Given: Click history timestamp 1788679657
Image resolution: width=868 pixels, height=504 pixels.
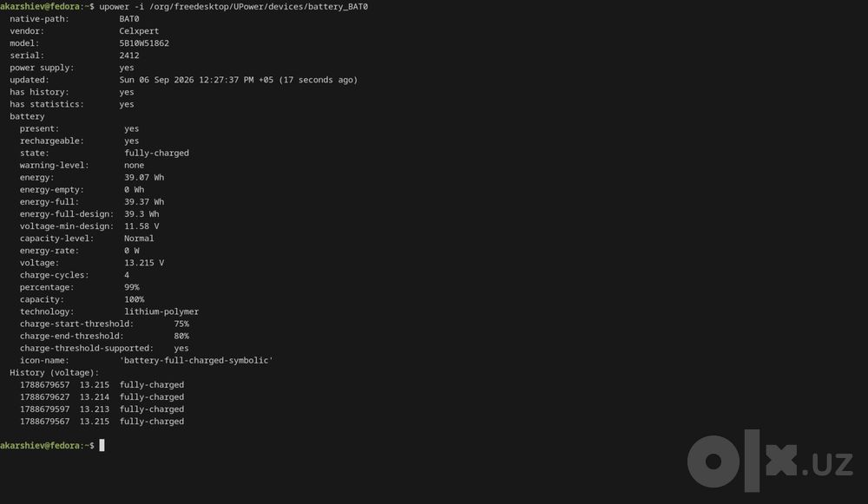Looking at the screenshot, I should click(x=45, y=384).
